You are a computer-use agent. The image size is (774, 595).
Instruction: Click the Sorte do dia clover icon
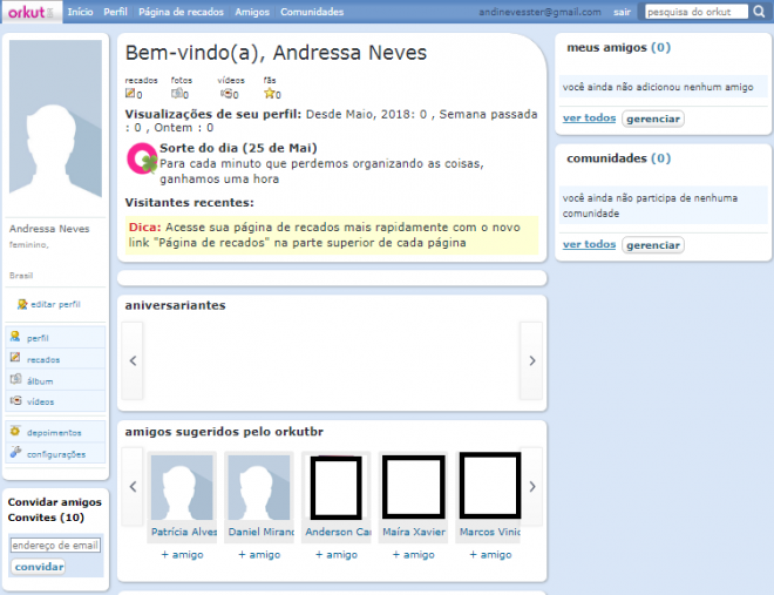tap(141, 160)
